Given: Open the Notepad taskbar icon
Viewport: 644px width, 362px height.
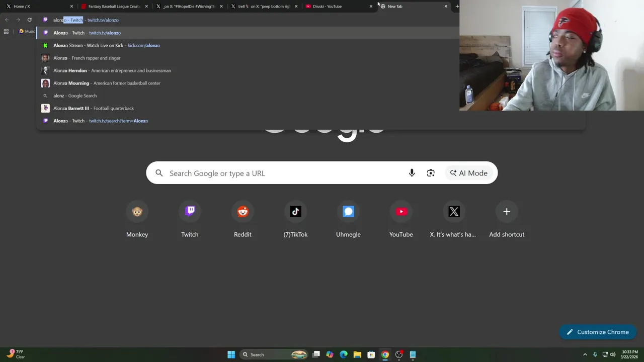Looking at the screenshot, I should pyautogui.click(x=413, y=354).
